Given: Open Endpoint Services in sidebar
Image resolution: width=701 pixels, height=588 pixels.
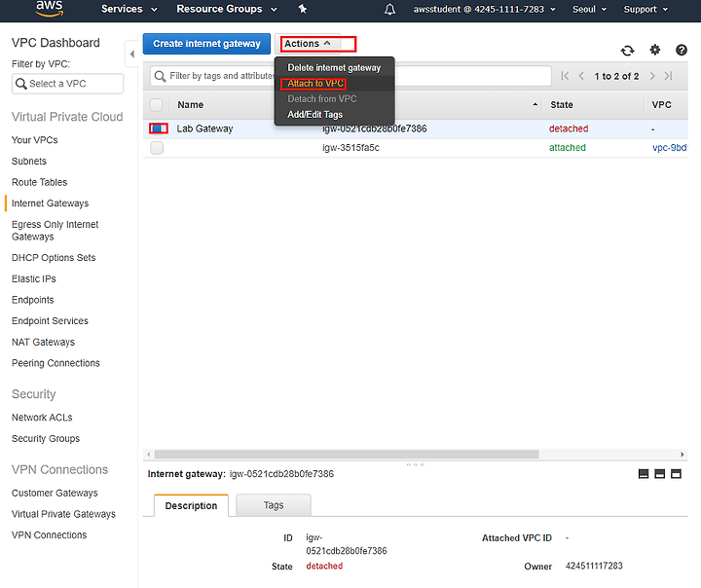Looking at the screenshot, I should click(x=50, y=321).
